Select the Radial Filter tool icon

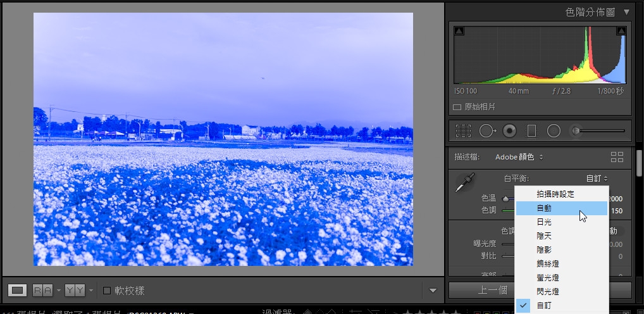554,131
